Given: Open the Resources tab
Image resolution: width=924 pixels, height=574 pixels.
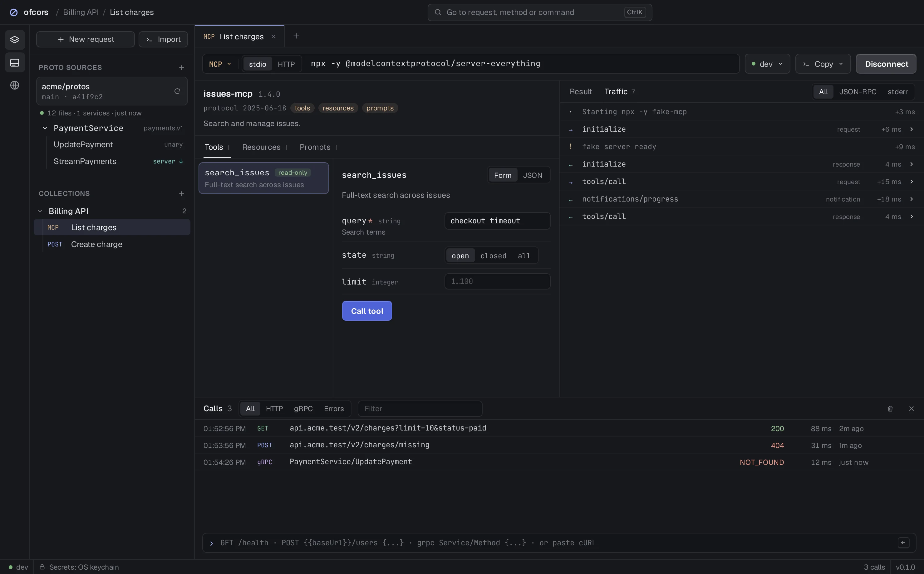Looking at the screenshot, I should tap(264, 147).
